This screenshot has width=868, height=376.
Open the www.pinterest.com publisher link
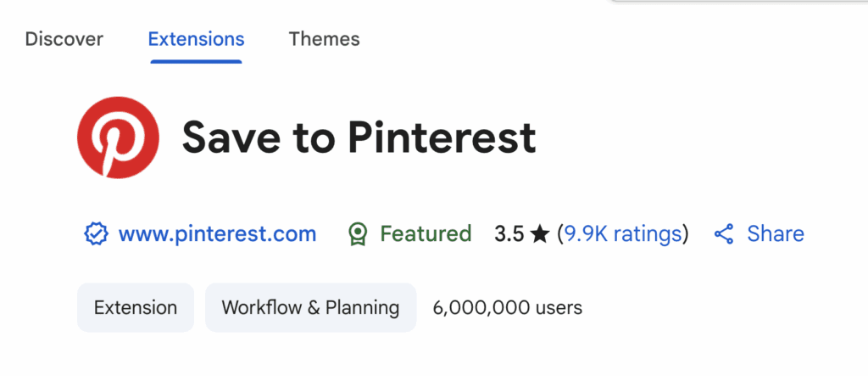tap(217, 234)
